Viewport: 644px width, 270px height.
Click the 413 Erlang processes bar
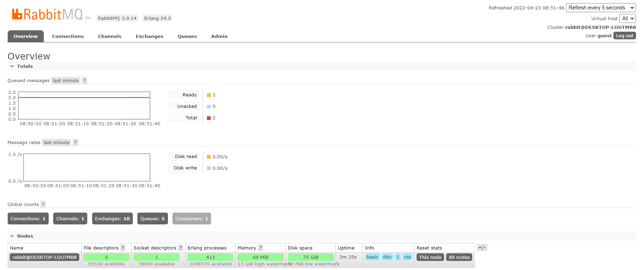pos(210,257)
